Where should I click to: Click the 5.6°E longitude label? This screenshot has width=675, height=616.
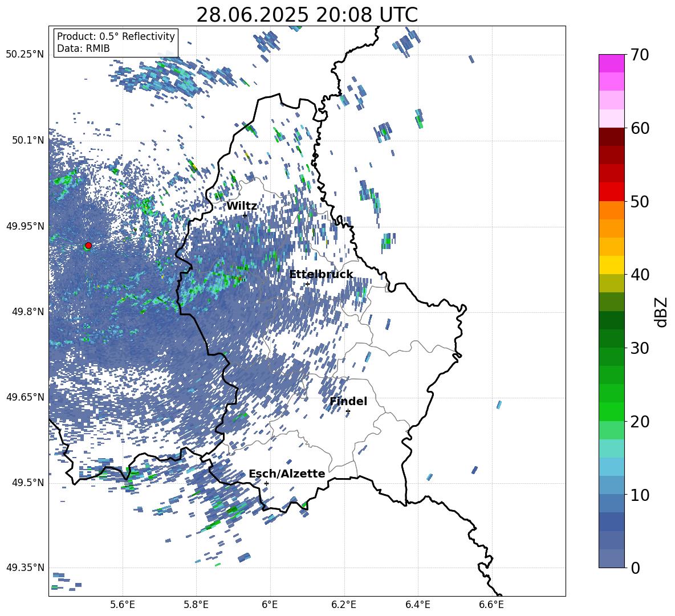(x=123, y=605)
